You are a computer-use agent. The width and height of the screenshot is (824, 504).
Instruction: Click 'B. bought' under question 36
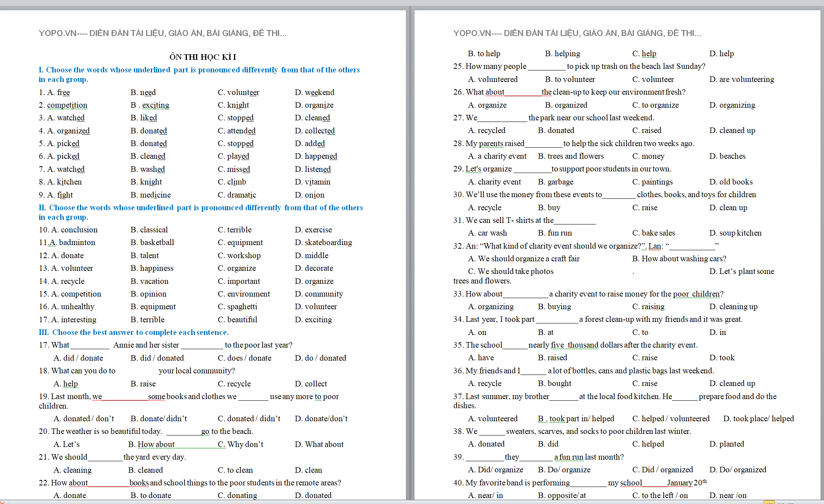point(554,383)
